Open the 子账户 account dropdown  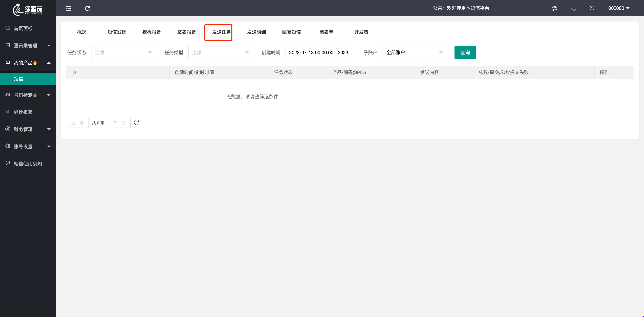coord(414,52)
